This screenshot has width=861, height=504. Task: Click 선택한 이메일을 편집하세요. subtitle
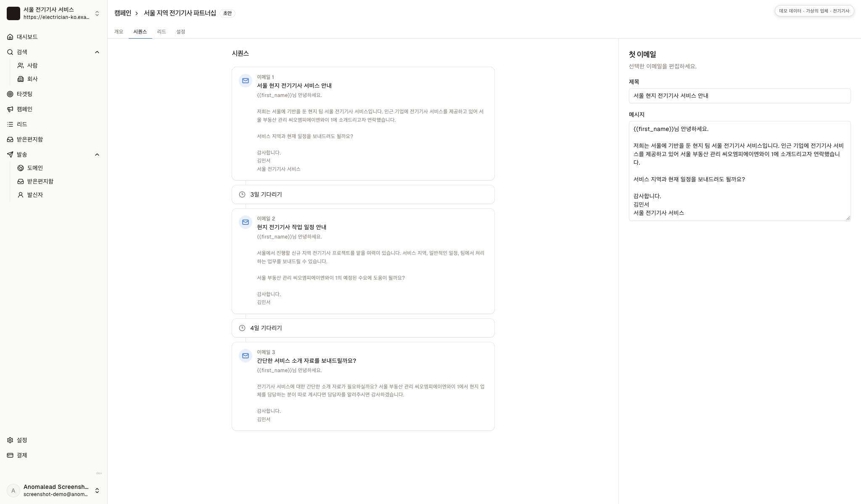click(x=663, y=66)
